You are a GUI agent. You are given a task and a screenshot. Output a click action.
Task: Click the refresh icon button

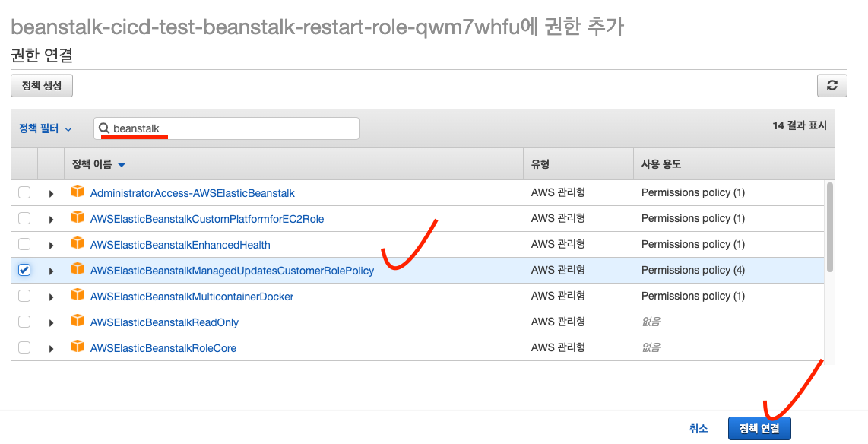[x=832, y=86]
